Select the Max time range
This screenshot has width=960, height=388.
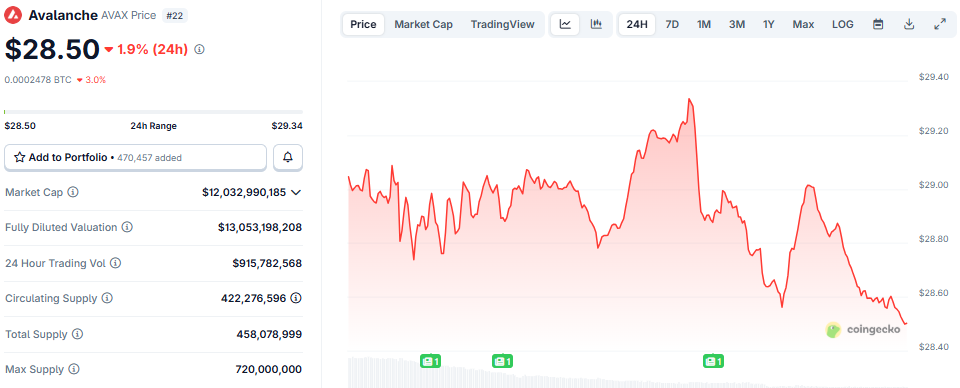click(803, 24)
